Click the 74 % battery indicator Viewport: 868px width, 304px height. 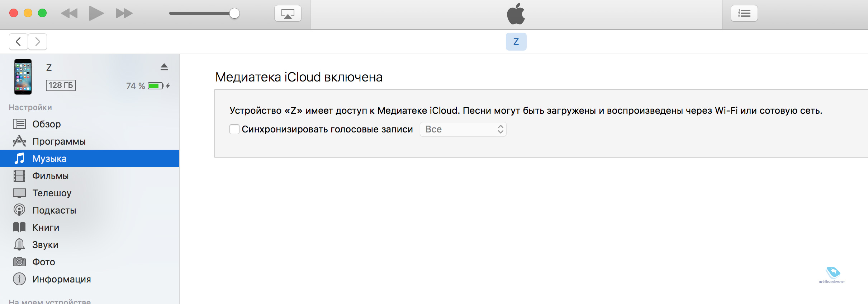148,86
